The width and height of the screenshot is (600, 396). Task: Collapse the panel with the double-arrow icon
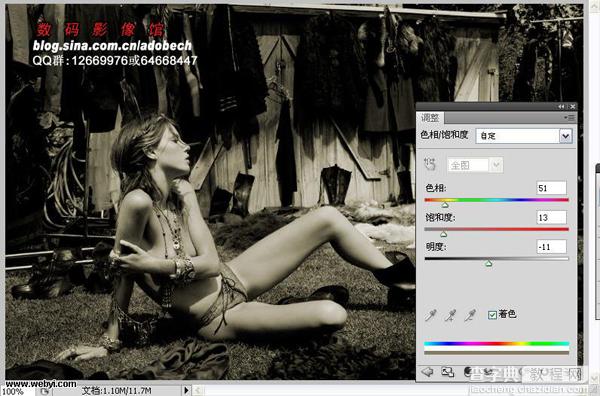pos(561,107)
